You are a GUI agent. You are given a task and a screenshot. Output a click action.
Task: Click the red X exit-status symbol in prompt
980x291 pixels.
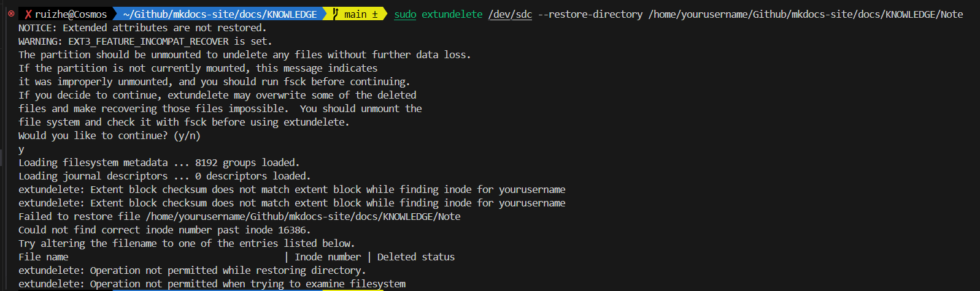(x=28, y=14)
